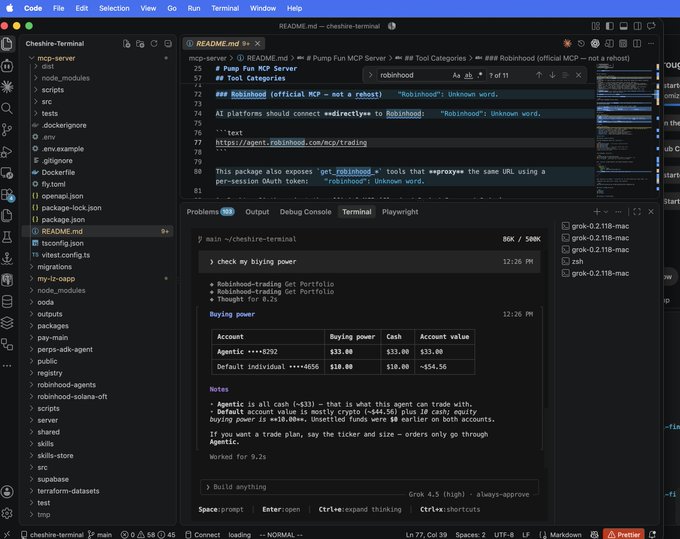
Task: Expand Replace row in find widget
Action: pos(370,75)
